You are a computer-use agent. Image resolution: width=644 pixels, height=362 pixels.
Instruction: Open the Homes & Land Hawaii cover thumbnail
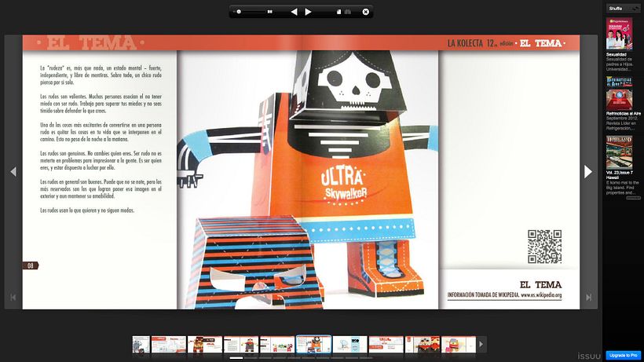620,152
